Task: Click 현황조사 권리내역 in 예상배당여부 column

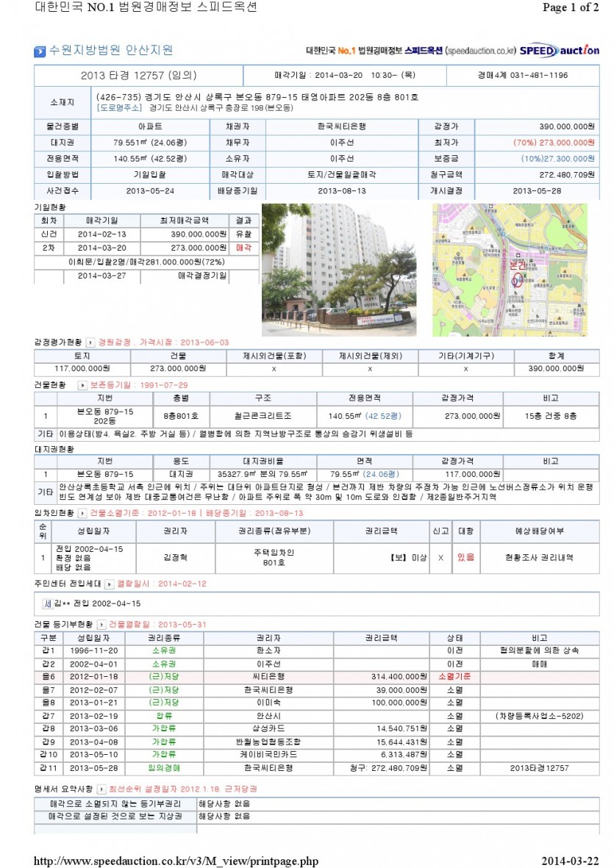Action: point(539,558)
